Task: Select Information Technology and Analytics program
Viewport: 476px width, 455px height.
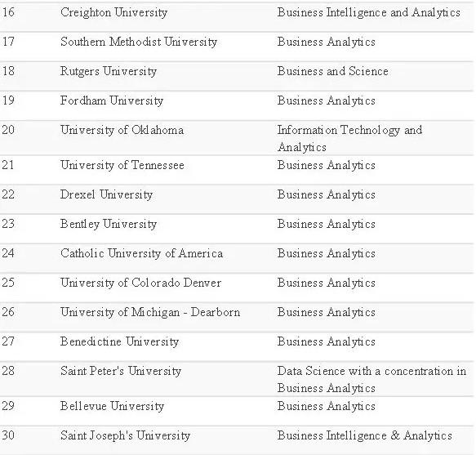Action: pyautogui.click(x=349, y=139)
